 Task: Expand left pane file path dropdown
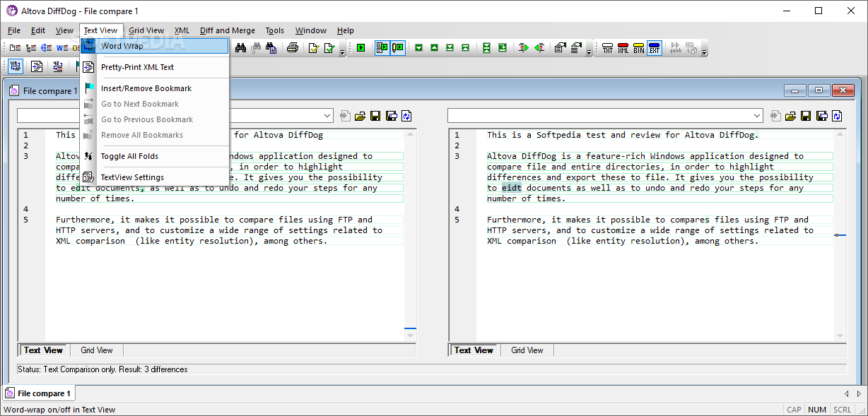pyautogui.click(x=327, y=116)
